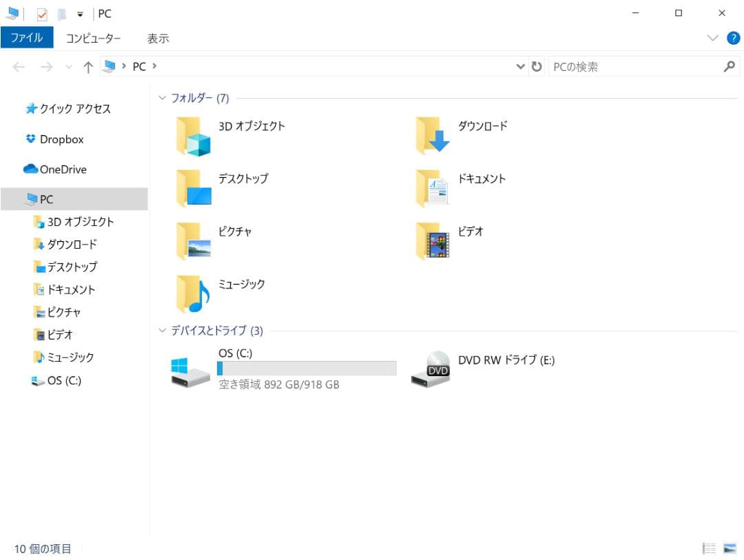Open the ダウンロード folder icon
This screenshot has height=560, width=744.
click(433, 135)
